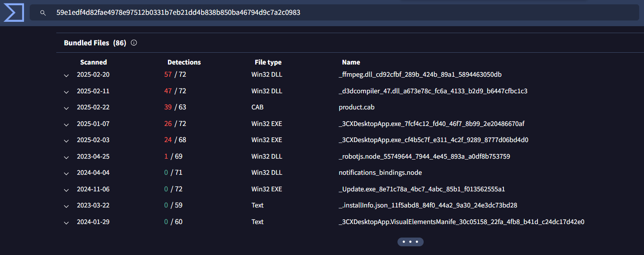Open _3CXDesktopApp.VisualElementsManife file link
The width and height of the screenshot is (644, 255).
pyautogui.click(x=461, y=222)
